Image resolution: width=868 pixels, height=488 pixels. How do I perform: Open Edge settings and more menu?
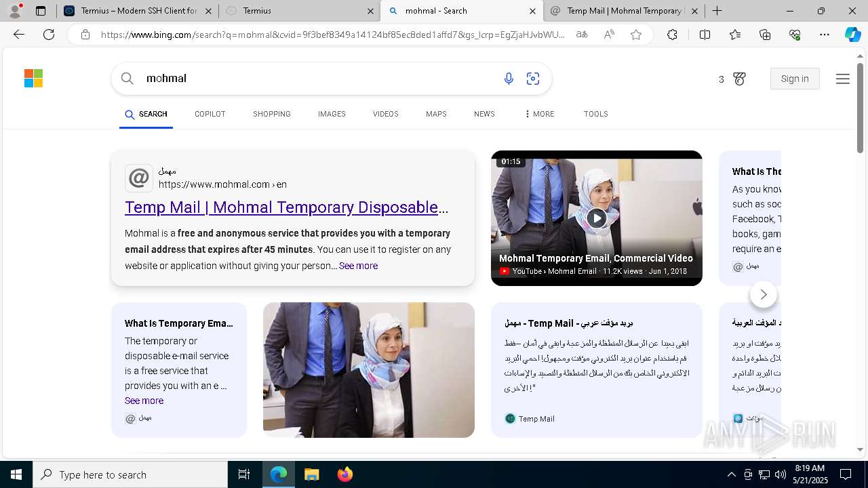[x=825, y=35]
